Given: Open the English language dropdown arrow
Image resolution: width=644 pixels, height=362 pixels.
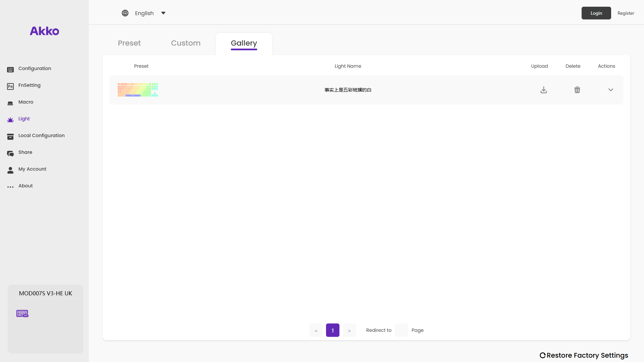Looking at the screenshot, I should point(163,13).
